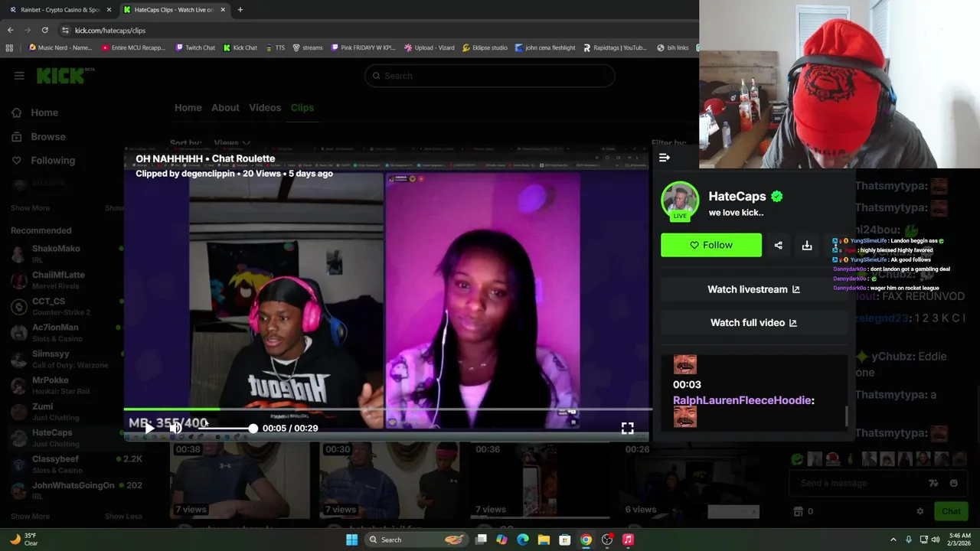Click the Send a message chat field
Screen dimensions: 980x551
click(861, 483)
